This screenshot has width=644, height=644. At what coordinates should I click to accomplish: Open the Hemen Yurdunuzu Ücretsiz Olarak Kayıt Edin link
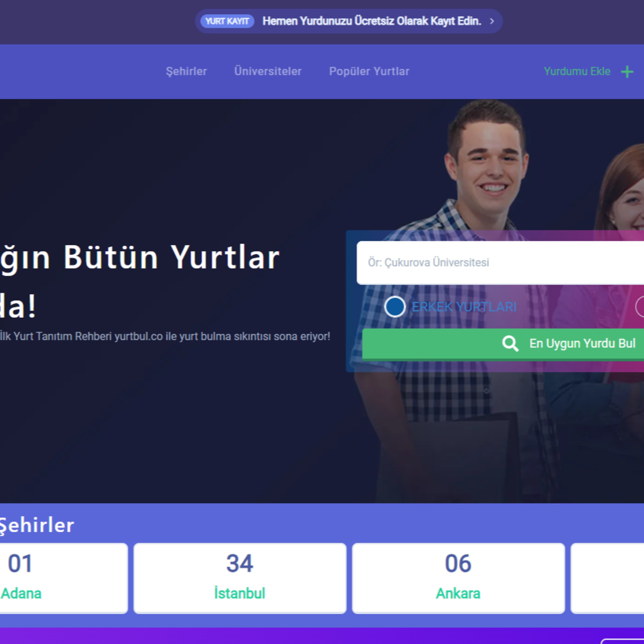point(372,21)
